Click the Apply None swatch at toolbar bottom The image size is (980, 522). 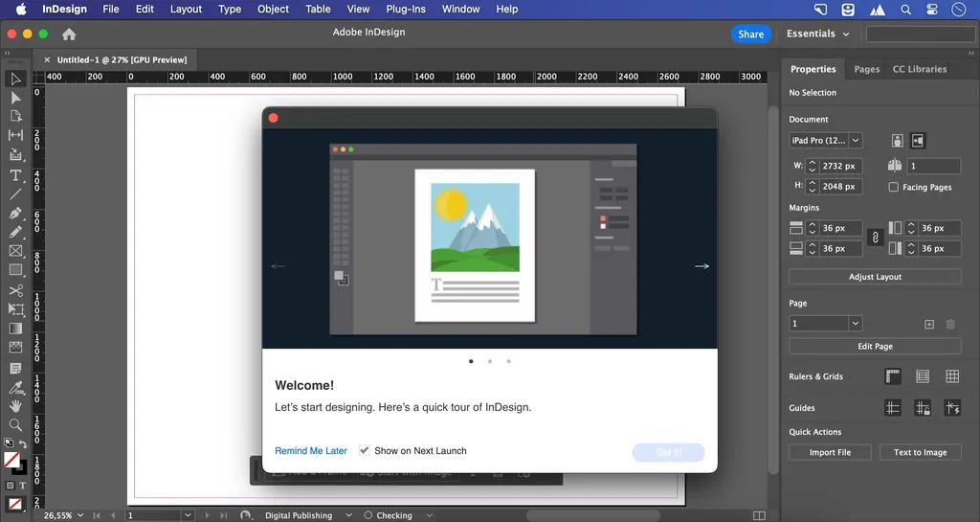[15, 504]
